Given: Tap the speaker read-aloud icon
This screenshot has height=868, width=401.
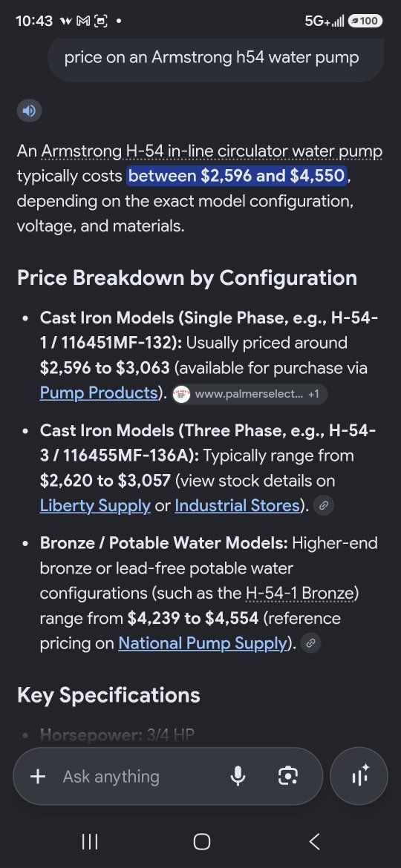Looking at the screenshot, I should coord(30,111).
